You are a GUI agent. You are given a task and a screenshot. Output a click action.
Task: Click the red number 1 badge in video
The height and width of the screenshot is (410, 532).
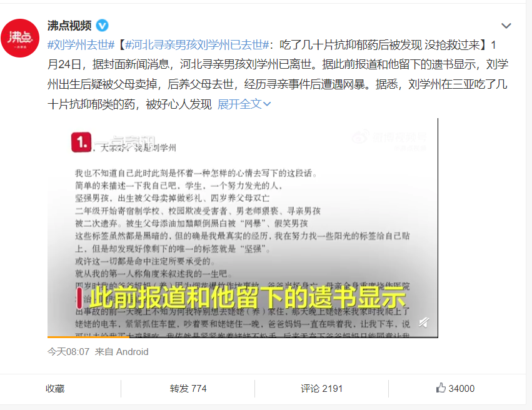81,142
